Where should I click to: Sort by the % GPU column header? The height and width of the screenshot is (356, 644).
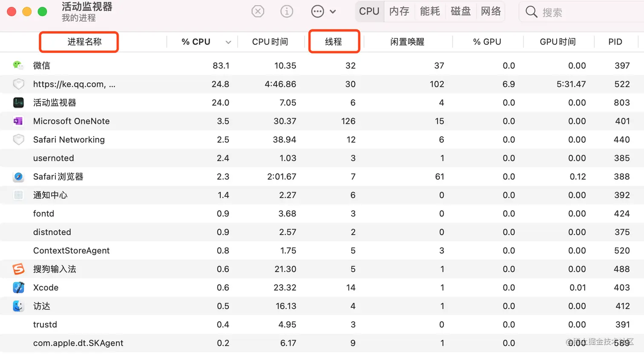[x=487, y=42]
